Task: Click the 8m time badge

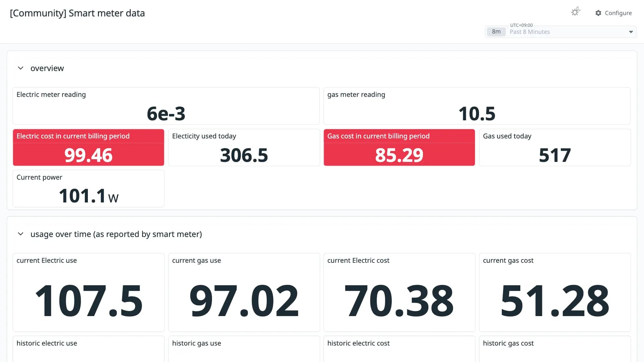Action: (x=496, y=32)
